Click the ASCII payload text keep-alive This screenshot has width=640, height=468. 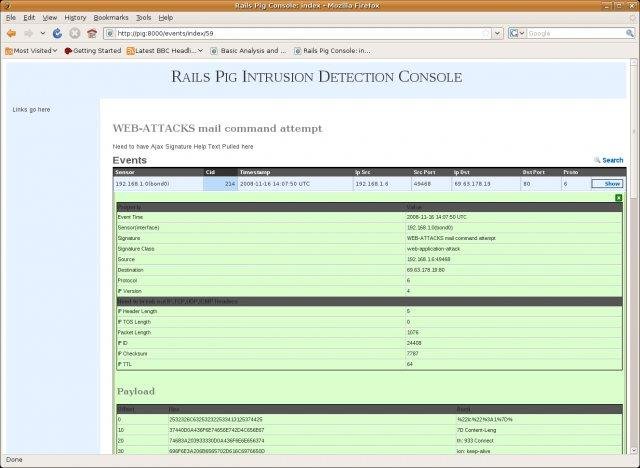tap(477, 451)
